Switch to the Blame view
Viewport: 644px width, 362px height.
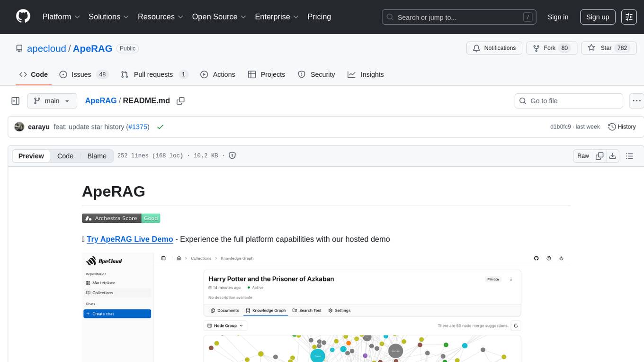pos(97,156)
